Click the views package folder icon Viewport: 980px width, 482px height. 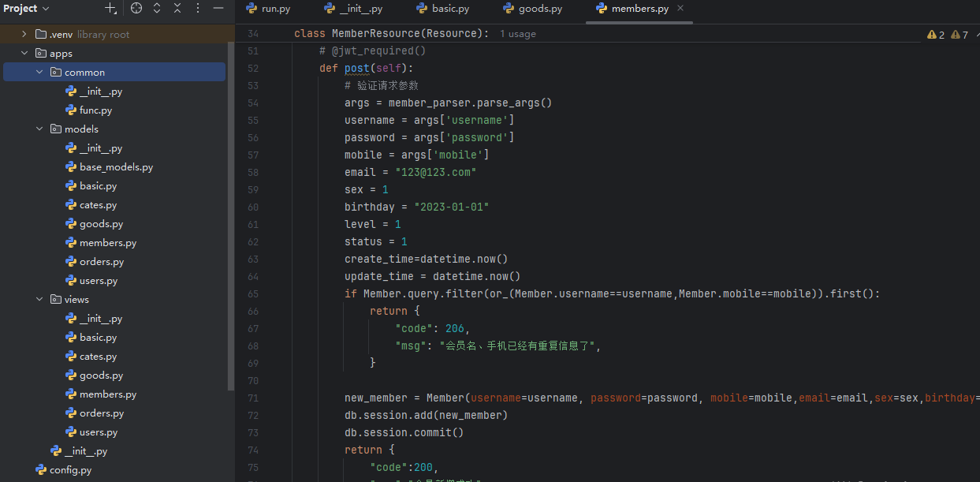(56, 299)
